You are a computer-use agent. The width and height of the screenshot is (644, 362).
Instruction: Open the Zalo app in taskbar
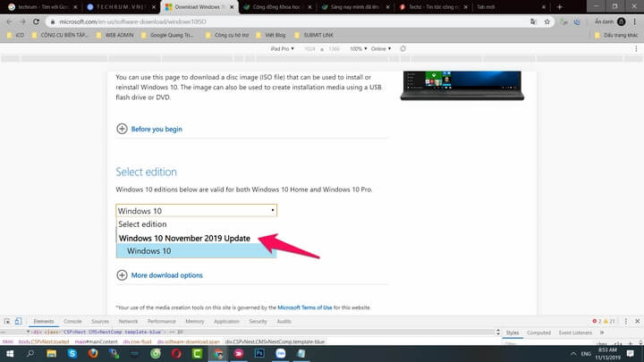pos(281,353)
